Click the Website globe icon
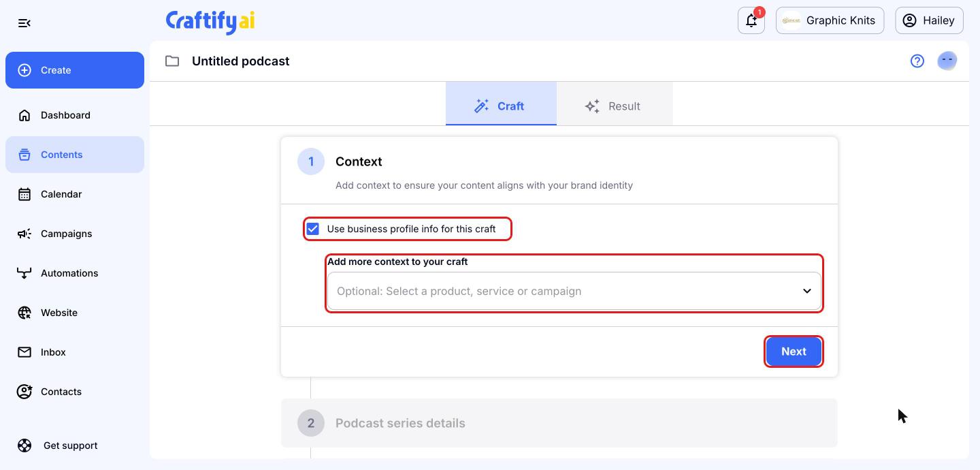The height and width of the screenshot is (470, 980). [24, 313]
